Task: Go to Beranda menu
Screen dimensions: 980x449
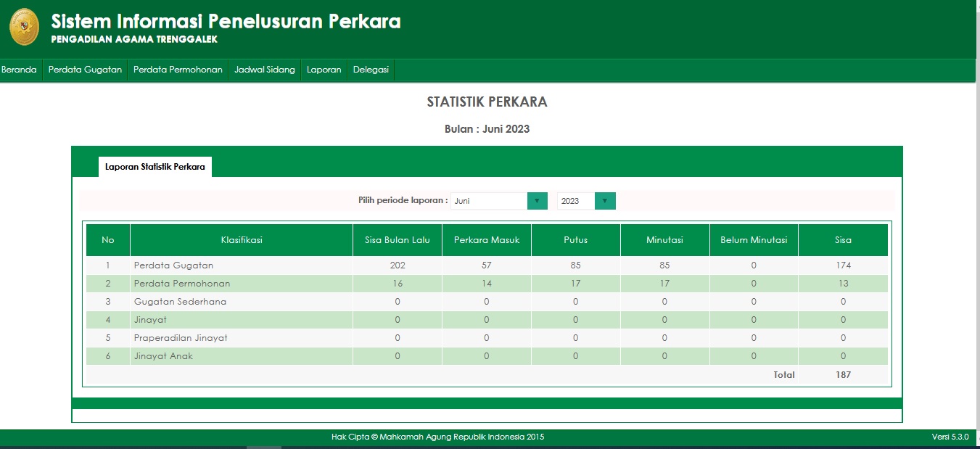Action: pos(20,70)
